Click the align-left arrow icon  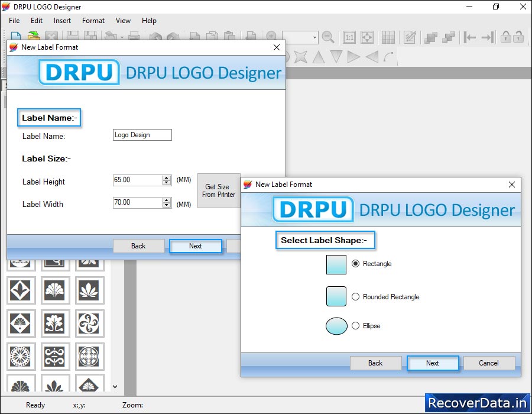(470, 37)
